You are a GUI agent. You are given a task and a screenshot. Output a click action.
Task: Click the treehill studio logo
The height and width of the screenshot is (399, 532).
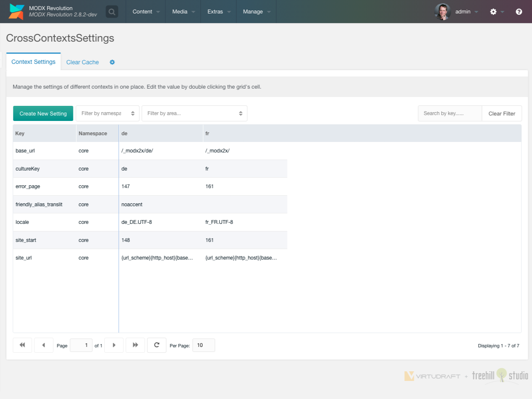(x=500, y=376)
